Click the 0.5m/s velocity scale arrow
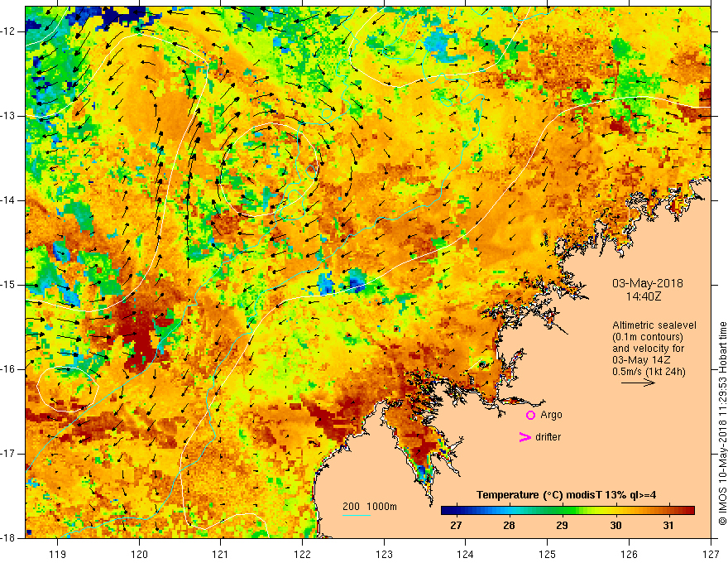 (638, 383)
